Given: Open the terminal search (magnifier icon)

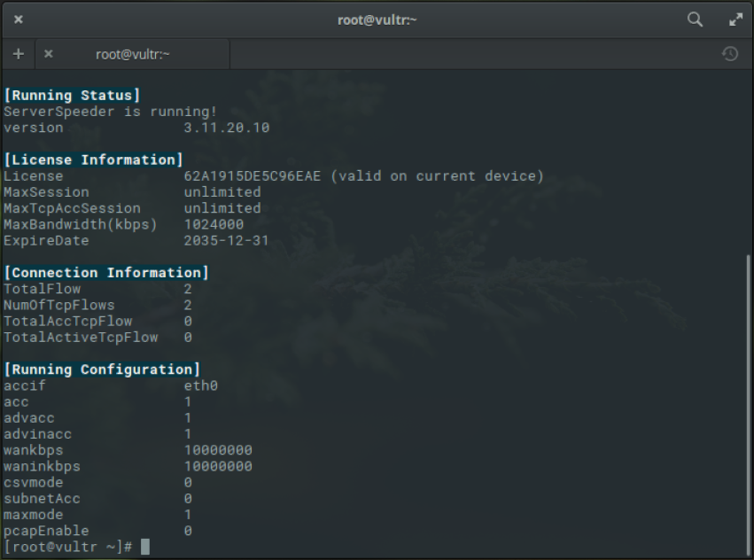Looking at the screenshot, I should (695, 19).
